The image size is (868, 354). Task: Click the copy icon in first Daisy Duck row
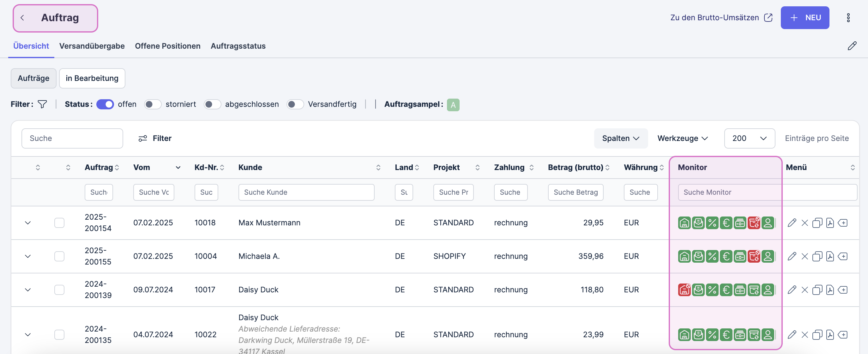817,290
